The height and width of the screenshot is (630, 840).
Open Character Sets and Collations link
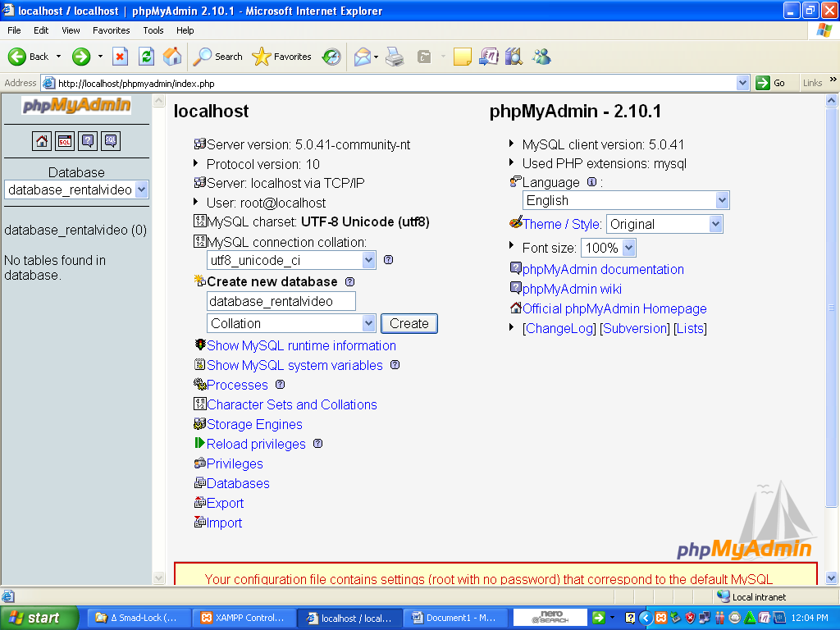point(292,404)
